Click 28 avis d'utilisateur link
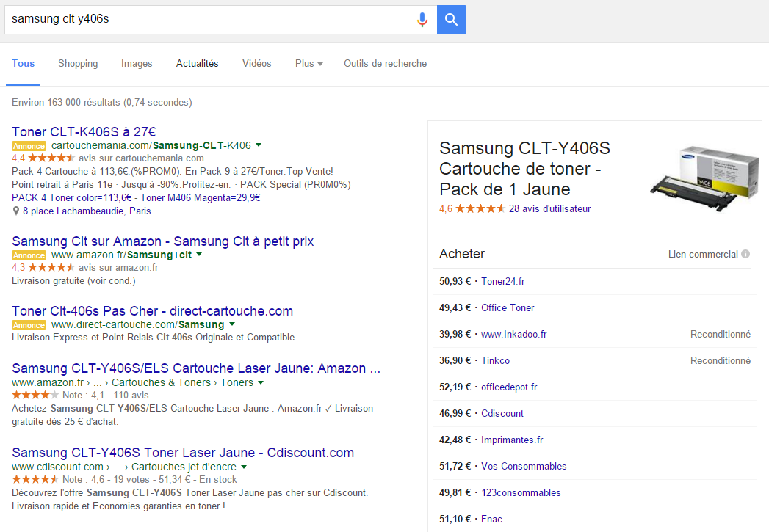The width and height of the screenshot is (769, 532). [x=550, y=208]
